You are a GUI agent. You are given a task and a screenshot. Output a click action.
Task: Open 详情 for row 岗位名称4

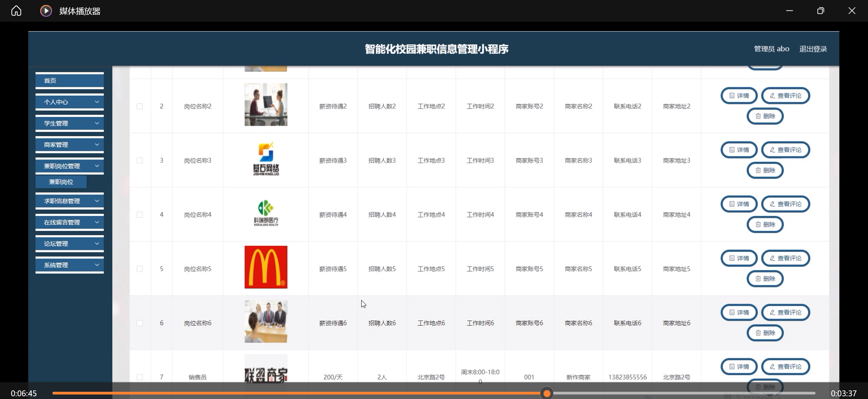(739, 204)
